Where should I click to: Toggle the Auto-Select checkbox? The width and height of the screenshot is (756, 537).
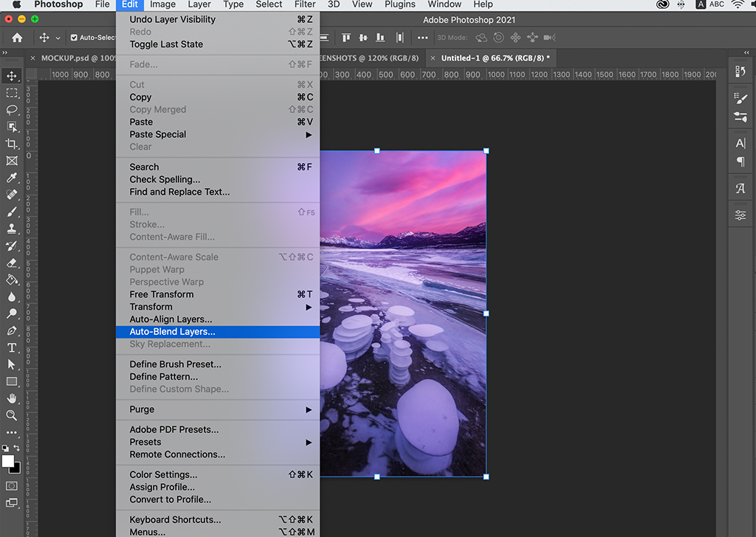(74, 38)
